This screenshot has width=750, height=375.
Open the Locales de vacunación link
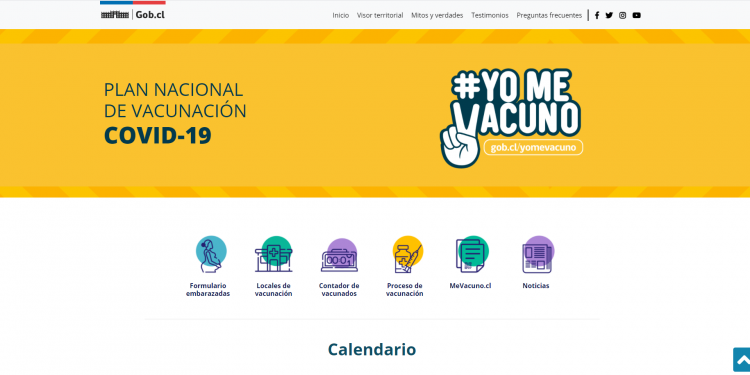click(273, 289)
